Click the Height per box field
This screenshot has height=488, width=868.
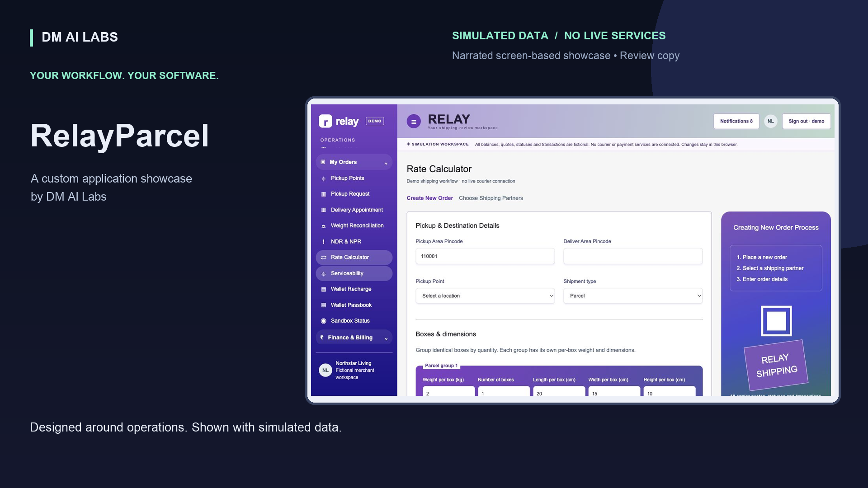pyautogui.click(x=669, y=392)
